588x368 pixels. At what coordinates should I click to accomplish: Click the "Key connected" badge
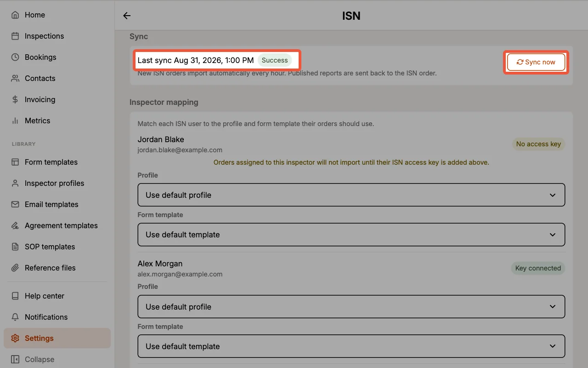(538, 268)
